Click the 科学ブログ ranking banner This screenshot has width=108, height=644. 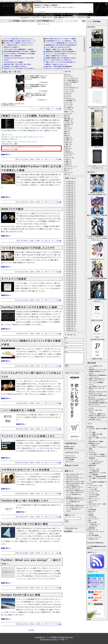95,598
